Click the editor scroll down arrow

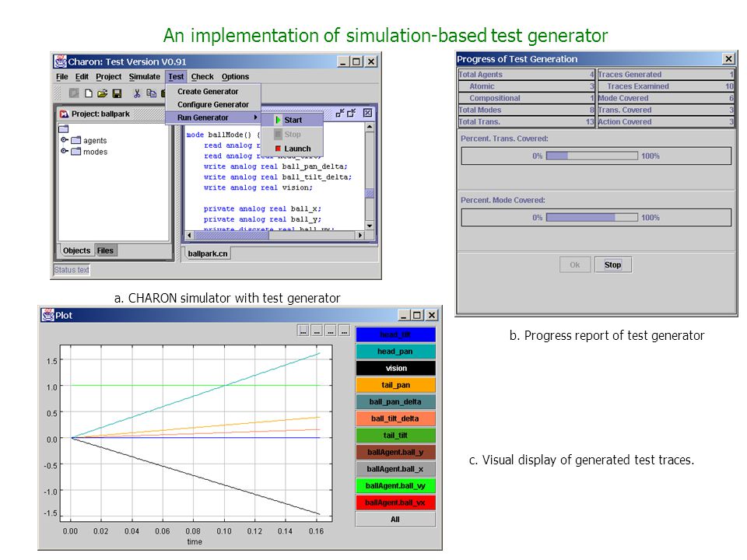tap(369, 226)
